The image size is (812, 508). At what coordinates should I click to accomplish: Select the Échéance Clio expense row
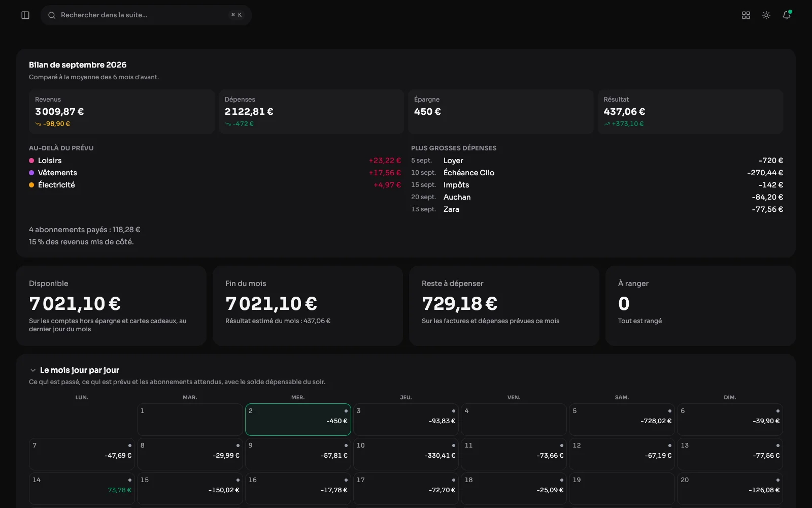point(597,173)
